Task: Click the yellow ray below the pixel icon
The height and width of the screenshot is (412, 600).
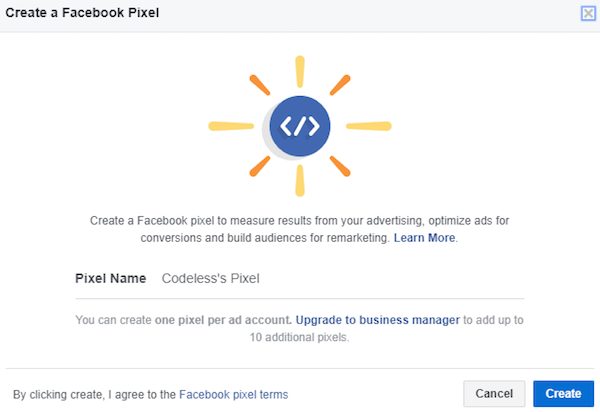Action: coord(300,181)
